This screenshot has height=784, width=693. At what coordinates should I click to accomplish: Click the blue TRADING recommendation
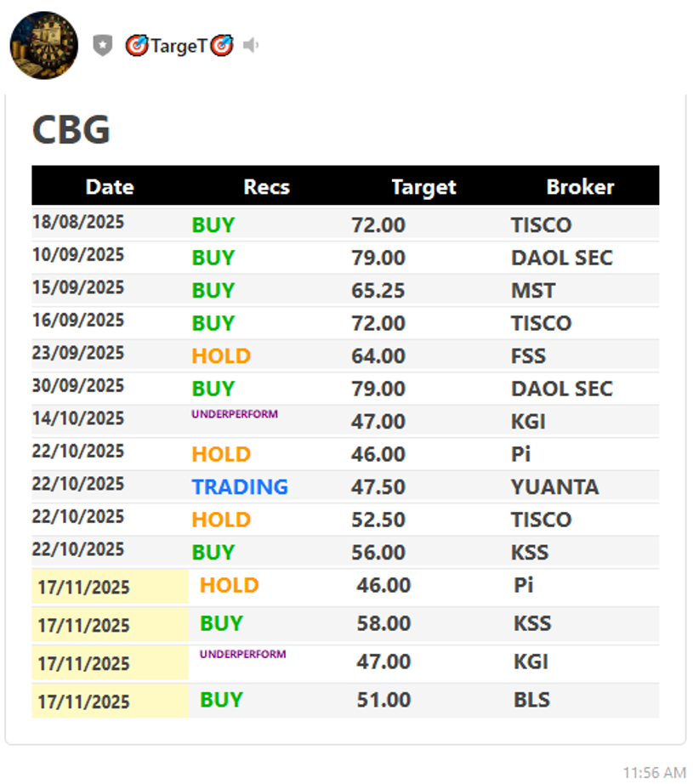(240, 487)
